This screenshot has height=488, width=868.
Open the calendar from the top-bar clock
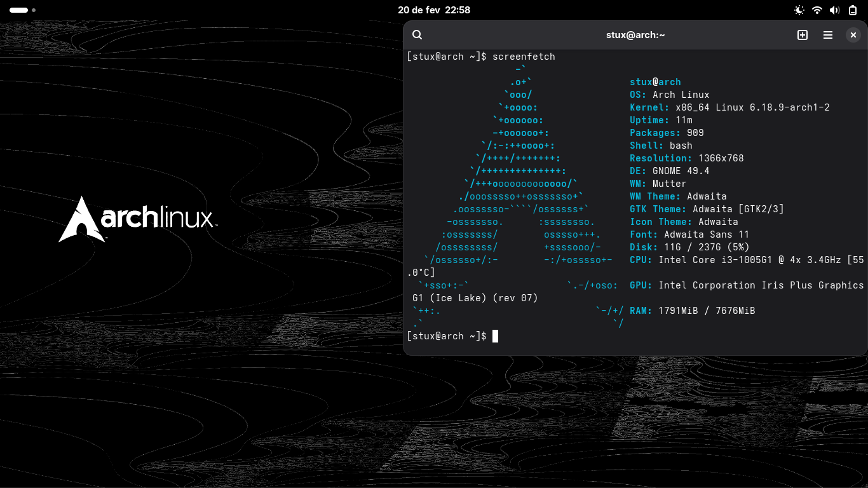click(434, 10)
